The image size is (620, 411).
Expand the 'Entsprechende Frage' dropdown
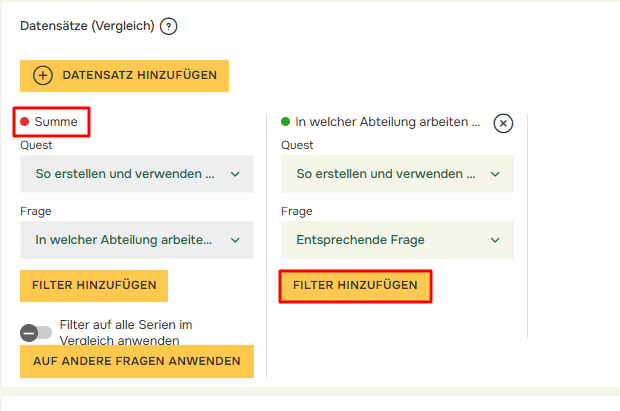tap(397, 240)
